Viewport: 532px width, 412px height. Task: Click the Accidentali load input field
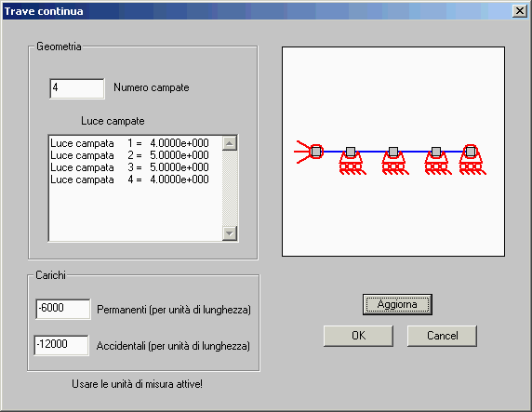click(x=61, y=345)
